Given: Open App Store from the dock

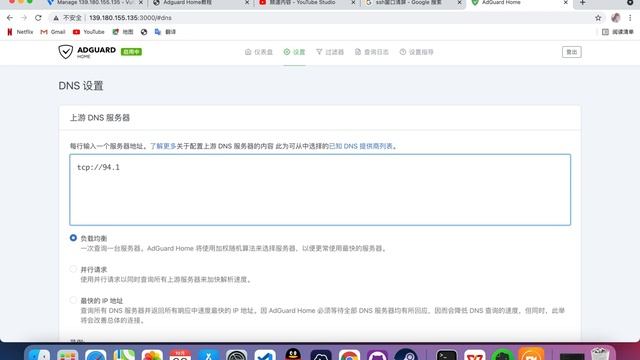Looking at the screenshot, I should (x=209, y=354).
